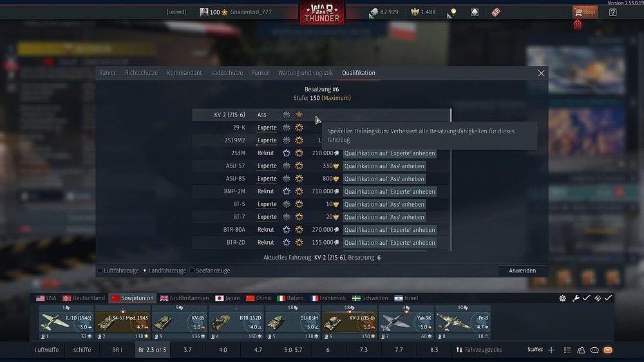
Task: Click the Anwenden button
Action: click(522, 271)
